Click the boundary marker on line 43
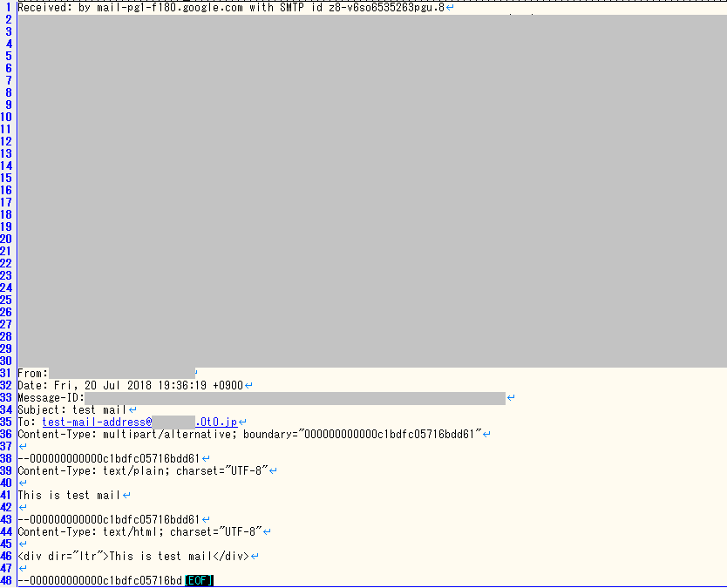 108,519
